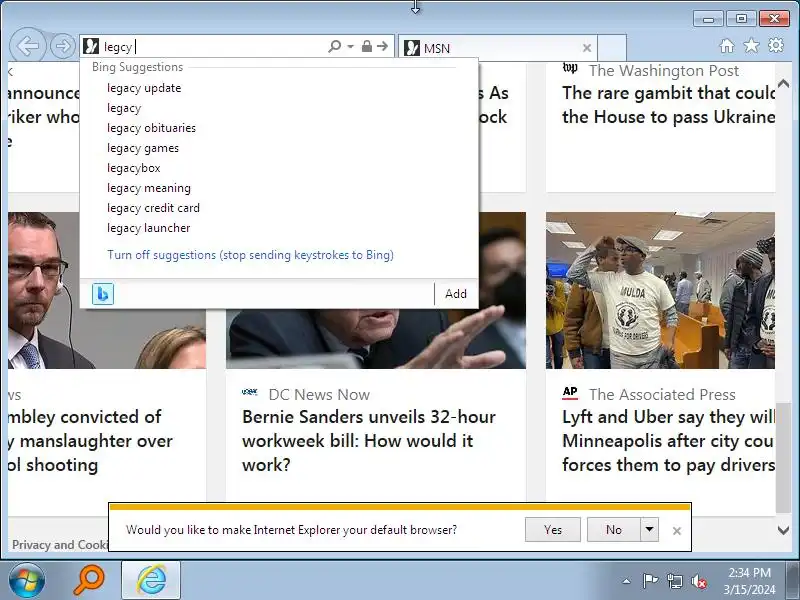Click the muted volume tray icon
800x600 pixels.
(x=698, y=581)
